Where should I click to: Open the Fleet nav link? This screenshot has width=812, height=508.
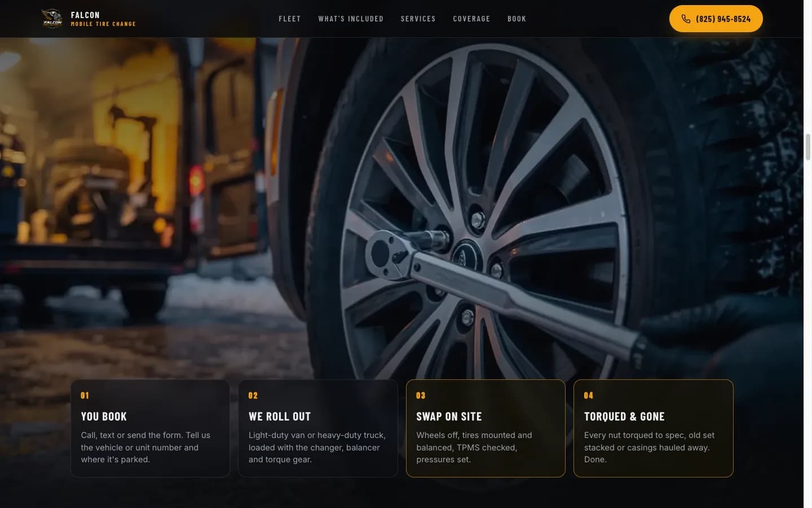(x=290, y=19)
